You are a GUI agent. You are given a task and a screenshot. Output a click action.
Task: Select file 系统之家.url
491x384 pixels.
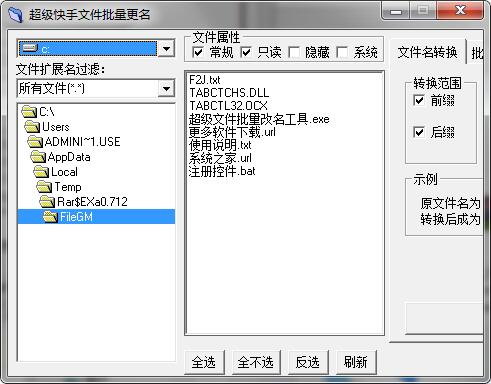tap(220, 158)
